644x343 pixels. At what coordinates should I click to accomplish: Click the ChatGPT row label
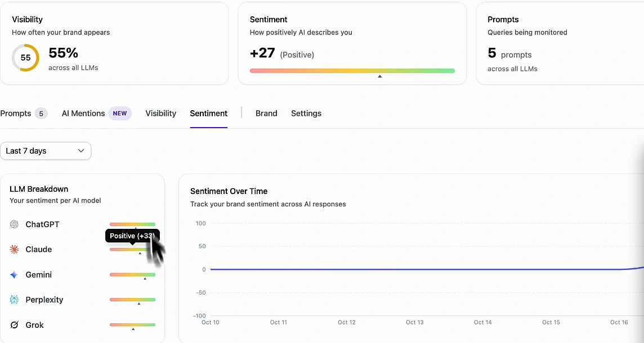tap(42, 224)
